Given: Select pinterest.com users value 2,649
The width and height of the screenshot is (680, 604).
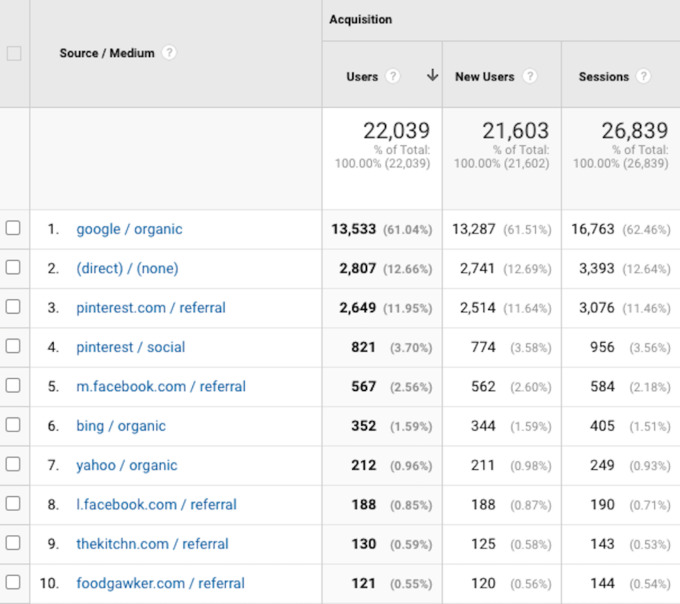Looking at the screenshot, I should (357, 308).
